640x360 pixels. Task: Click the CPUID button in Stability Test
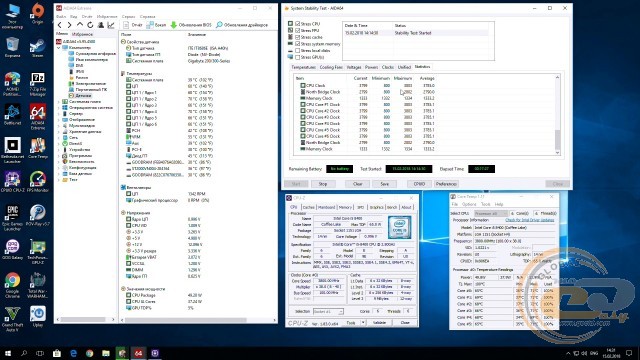coord(419,184)
